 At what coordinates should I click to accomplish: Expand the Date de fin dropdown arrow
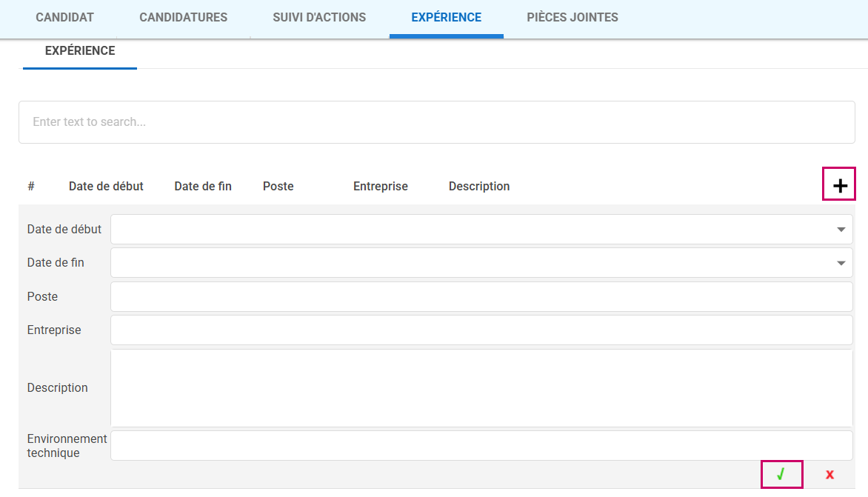841,263
